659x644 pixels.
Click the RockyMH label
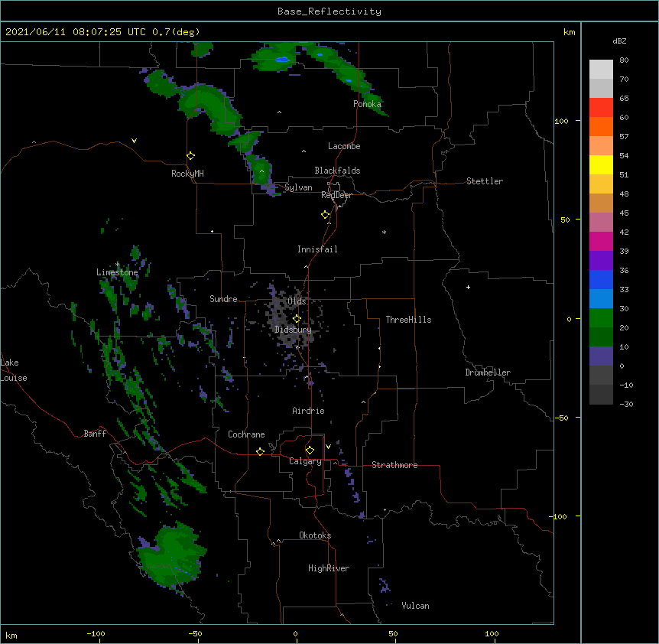point(187,174)
